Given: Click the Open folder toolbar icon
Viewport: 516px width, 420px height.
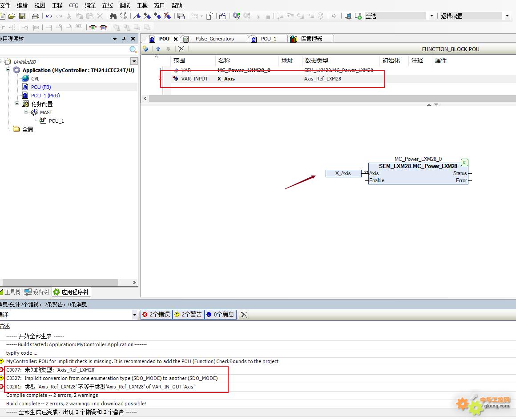Looking at the screenshot, I should tap(12, 16).
